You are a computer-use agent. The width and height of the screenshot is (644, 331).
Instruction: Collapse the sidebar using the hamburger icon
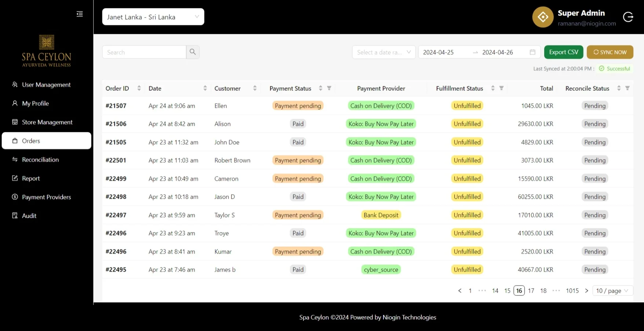pos(80,14)
